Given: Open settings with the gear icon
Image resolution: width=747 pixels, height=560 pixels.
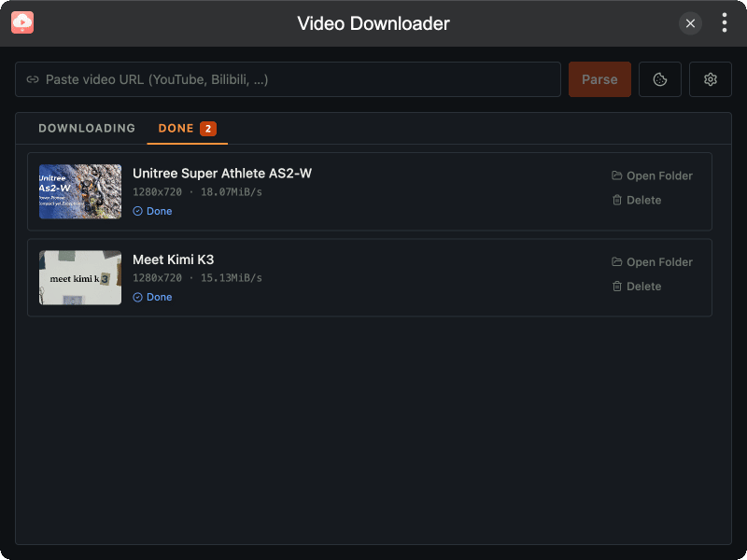Looking at the screenshot, I should point(711,79).
